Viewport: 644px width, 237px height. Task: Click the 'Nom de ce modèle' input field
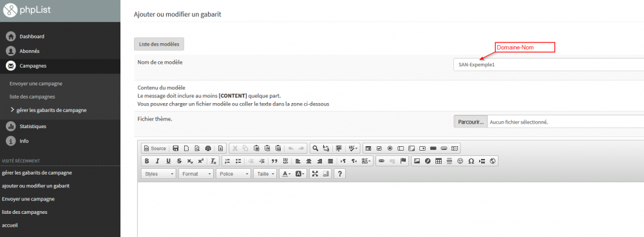point(549,64)
